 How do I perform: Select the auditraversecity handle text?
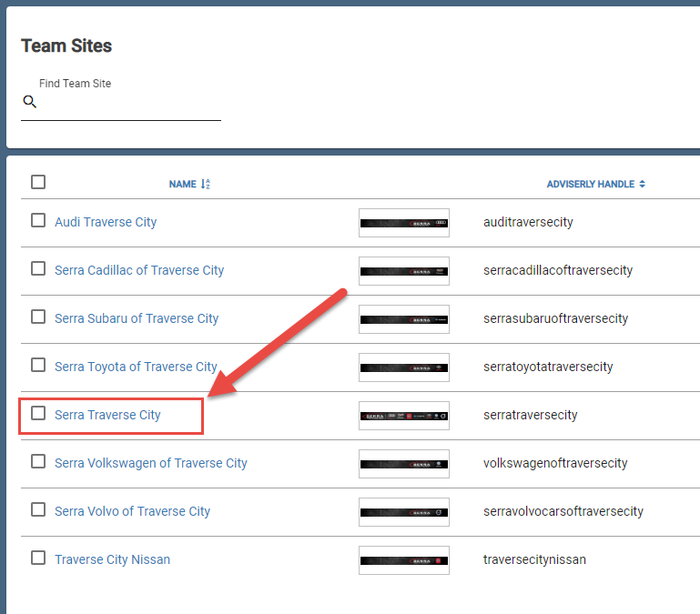528,222
